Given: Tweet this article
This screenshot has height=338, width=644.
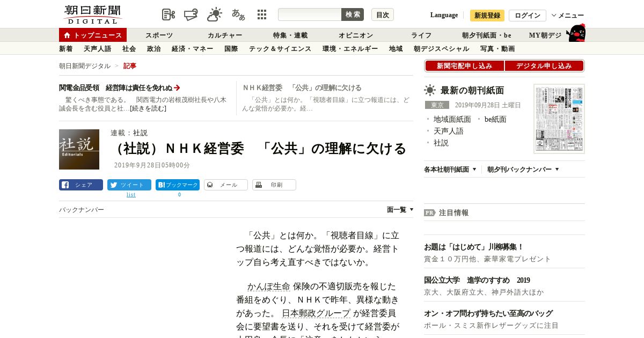Looking at the screenshot, I should 129,185.
